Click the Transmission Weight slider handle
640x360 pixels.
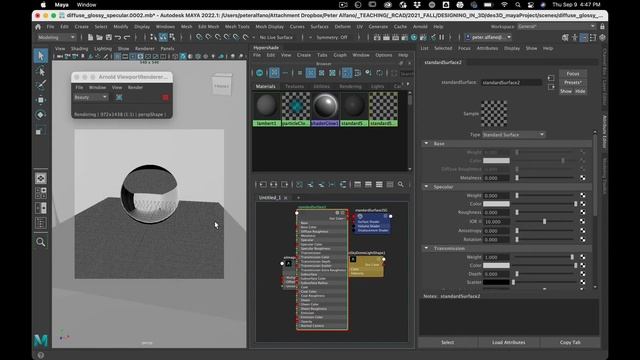click(x=572, y=257)
